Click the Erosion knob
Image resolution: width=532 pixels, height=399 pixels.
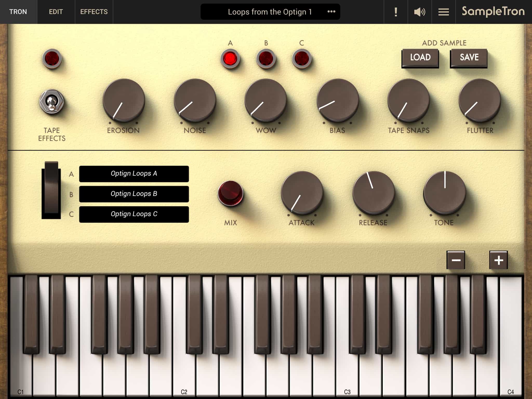[x=124, y=100]
